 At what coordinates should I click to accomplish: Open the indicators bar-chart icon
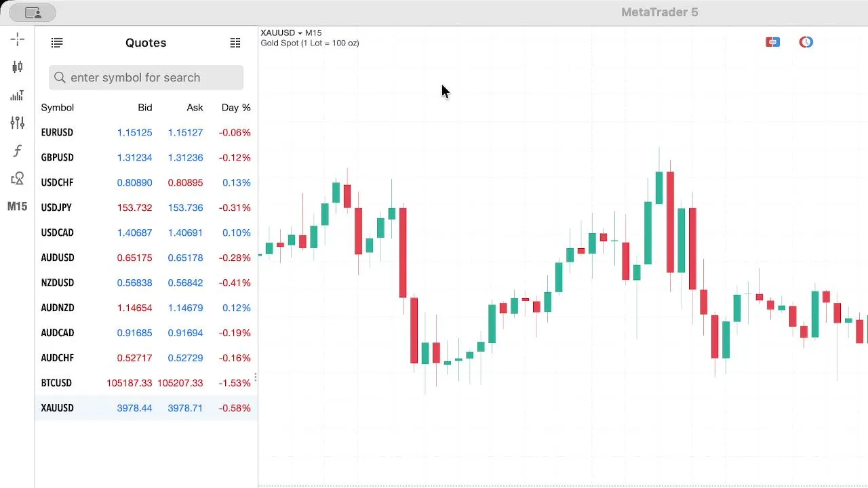(x=18, y=95)
